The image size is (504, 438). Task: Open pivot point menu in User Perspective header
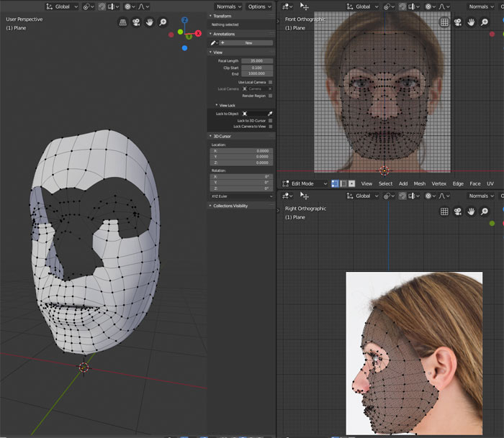(89, 6)
